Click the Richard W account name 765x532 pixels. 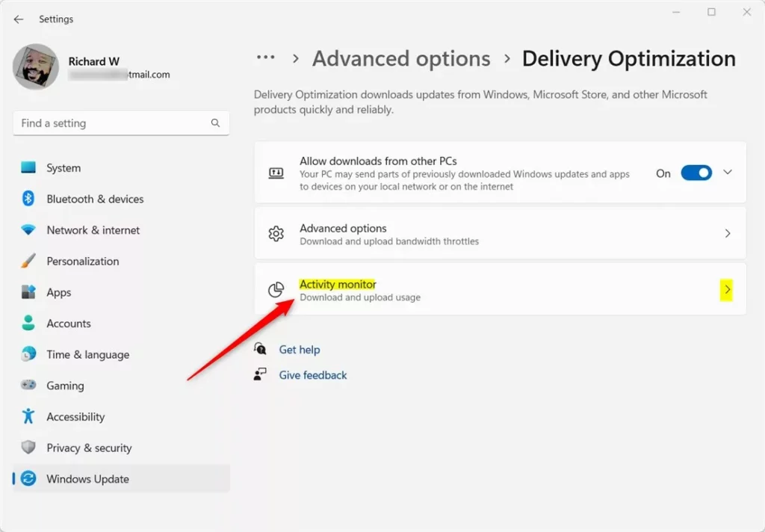[93, 61]
